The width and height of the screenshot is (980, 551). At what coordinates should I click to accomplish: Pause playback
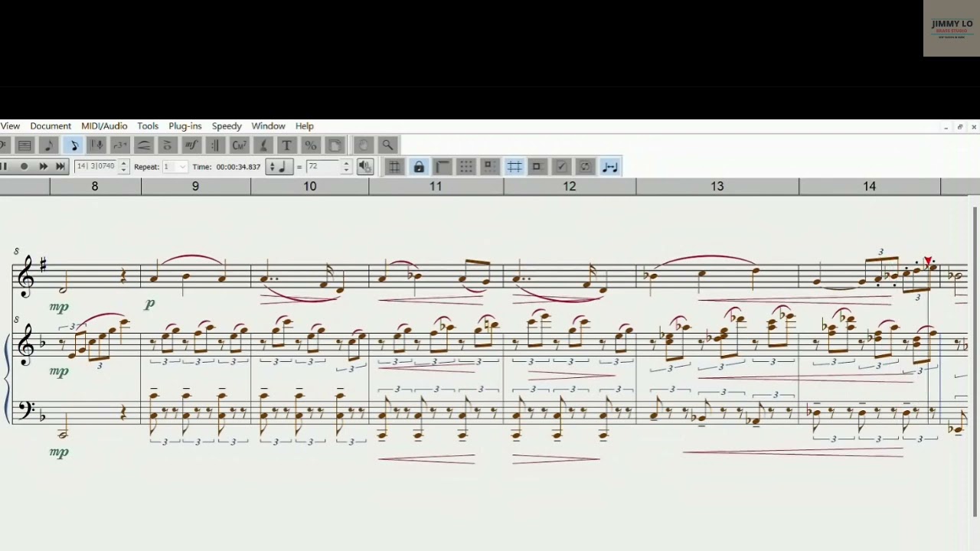(4, 167)
